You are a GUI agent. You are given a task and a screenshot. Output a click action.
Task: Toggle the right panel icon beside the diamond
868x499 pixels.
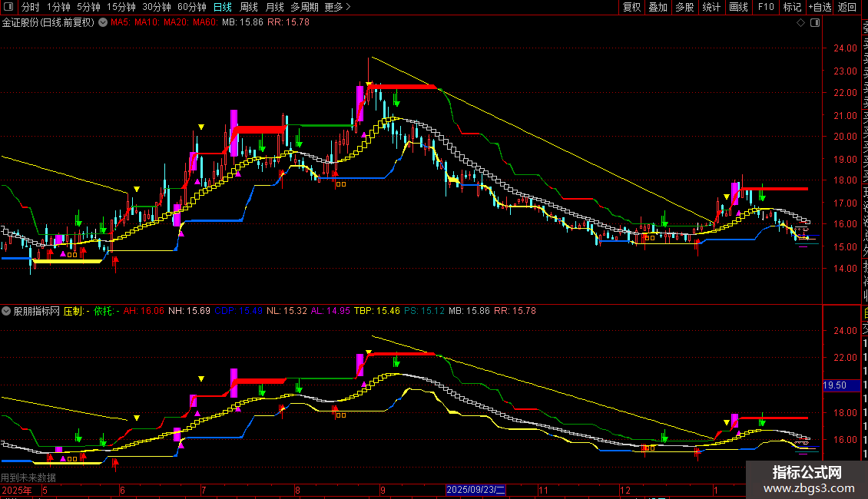tap(813, 23)
